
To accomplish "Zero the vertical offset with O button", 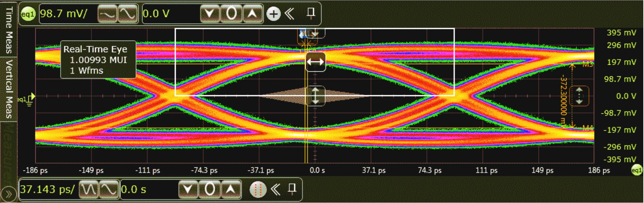I will click(231, 14).
